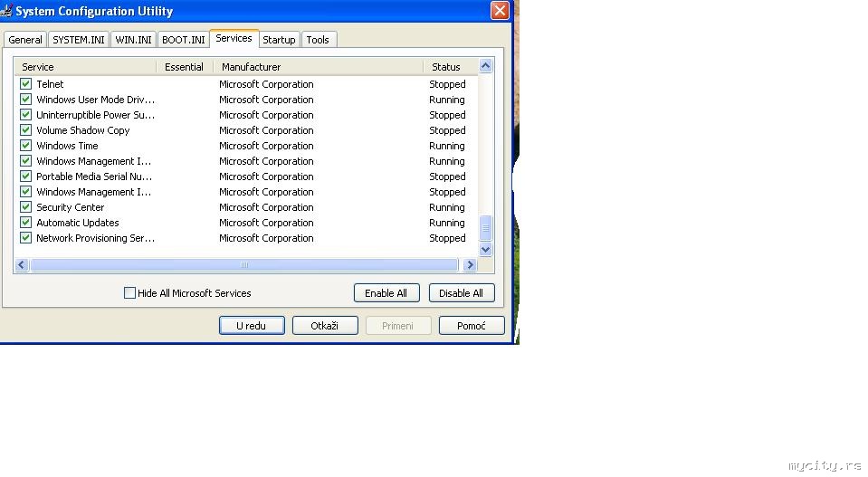Check Hide All Microsoft Services
This screenshot has height=477, width=868.
(x=129, y=292)
